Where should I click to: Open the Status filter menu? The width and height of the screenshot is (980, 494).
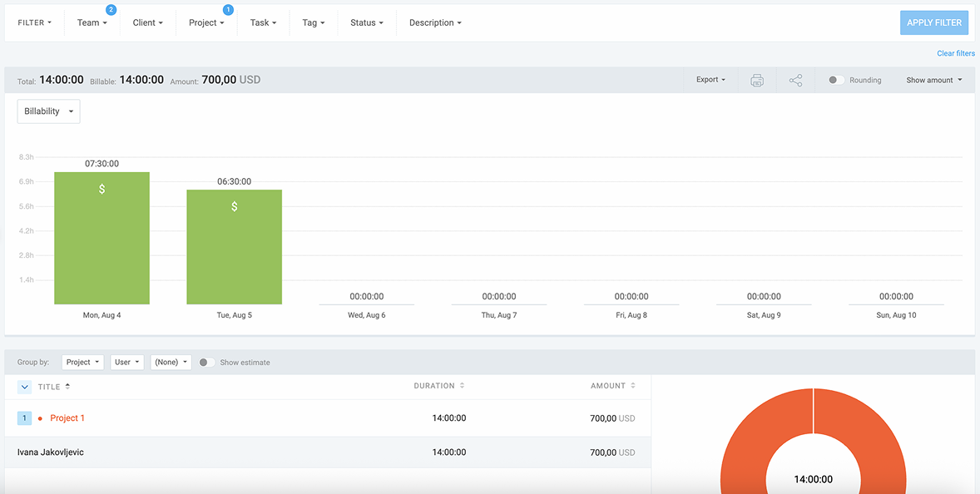point(366,22)
